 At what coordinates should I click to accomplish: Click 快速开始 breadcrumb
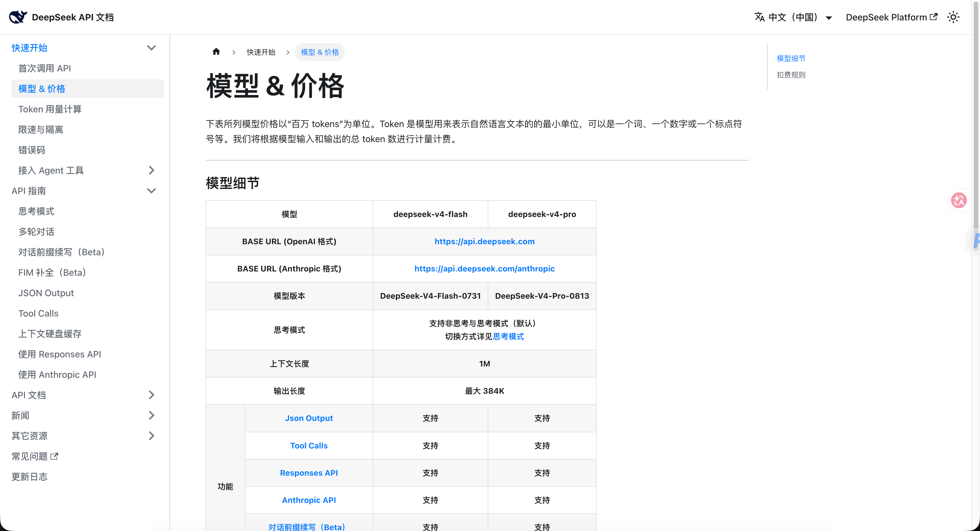261,52
